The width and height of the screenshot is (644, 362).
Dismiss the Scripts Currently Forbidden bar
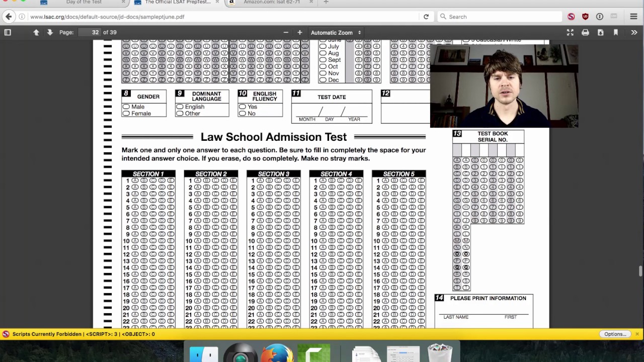(637, 334)
